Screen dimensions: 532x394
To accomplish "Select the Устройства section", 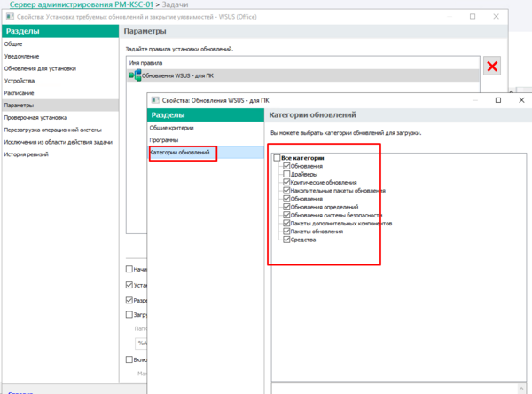I will 20,81.
